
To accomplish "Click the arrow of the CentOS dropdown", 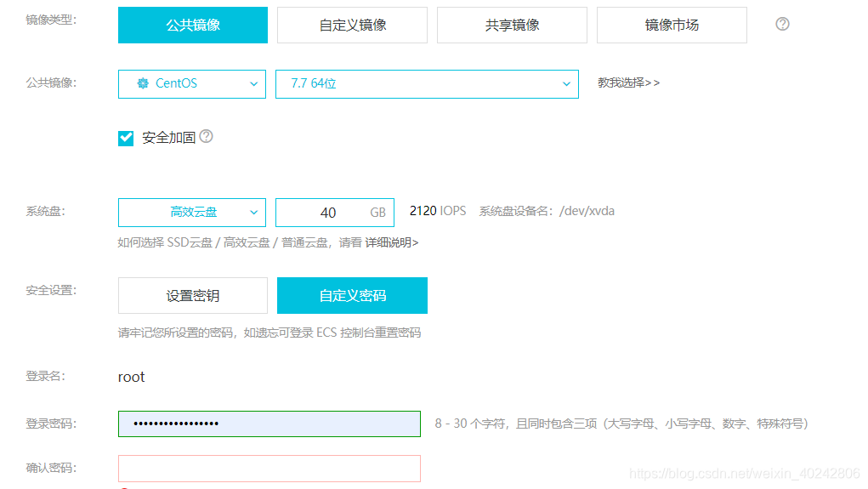I will [253, 84].
